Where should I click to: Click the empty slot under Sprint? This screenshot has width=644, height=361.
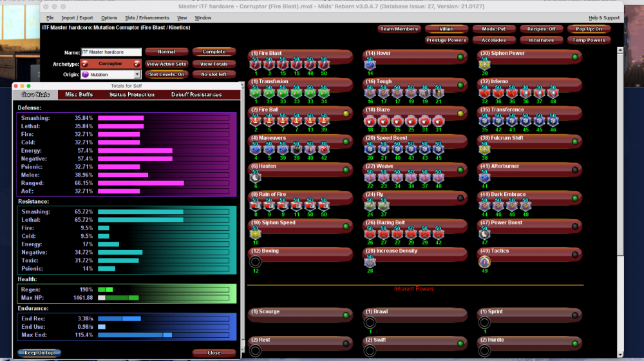(x=485, y=322)
